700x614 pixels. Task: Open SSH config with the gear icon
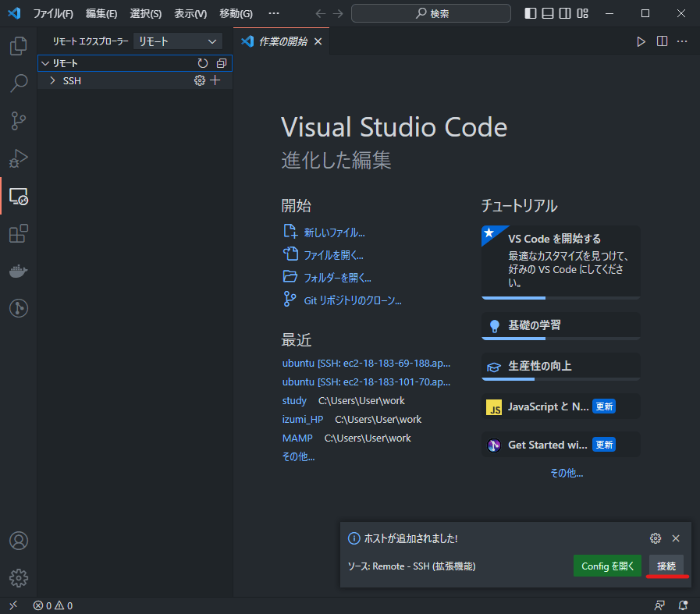[199, 80]
